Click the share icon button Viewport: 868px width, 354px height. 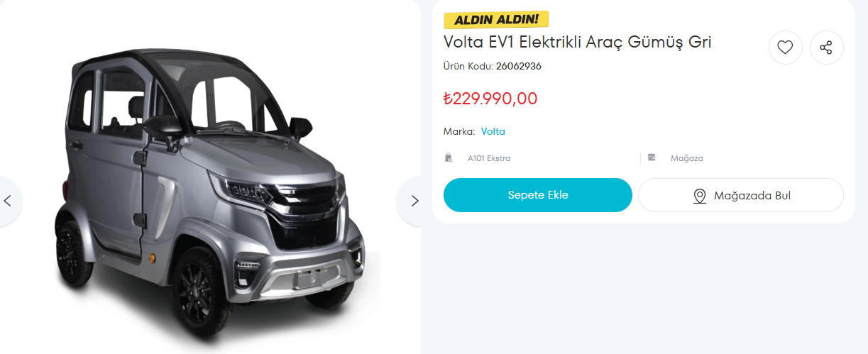point(826,48)
